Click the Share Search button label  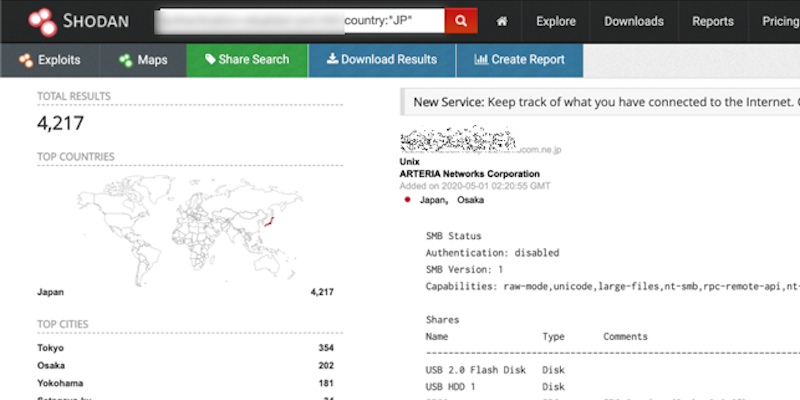[x=254, y=60]
